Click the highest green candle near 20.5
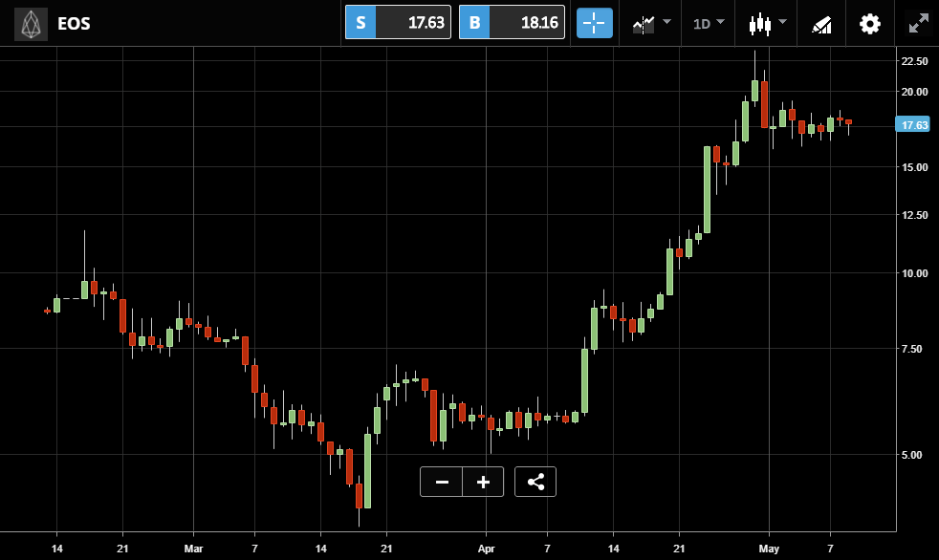 (x=755, y=91)
